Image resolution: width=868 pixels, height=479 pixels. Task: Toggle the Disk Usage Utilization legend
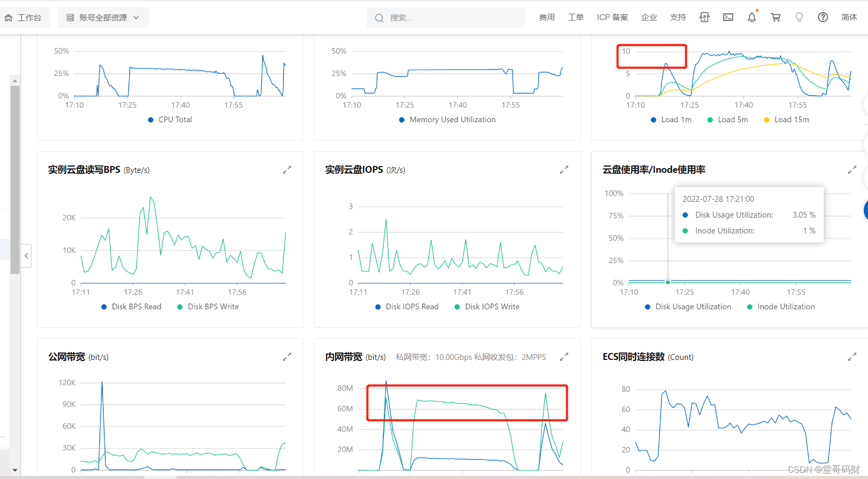coord(688,307)
